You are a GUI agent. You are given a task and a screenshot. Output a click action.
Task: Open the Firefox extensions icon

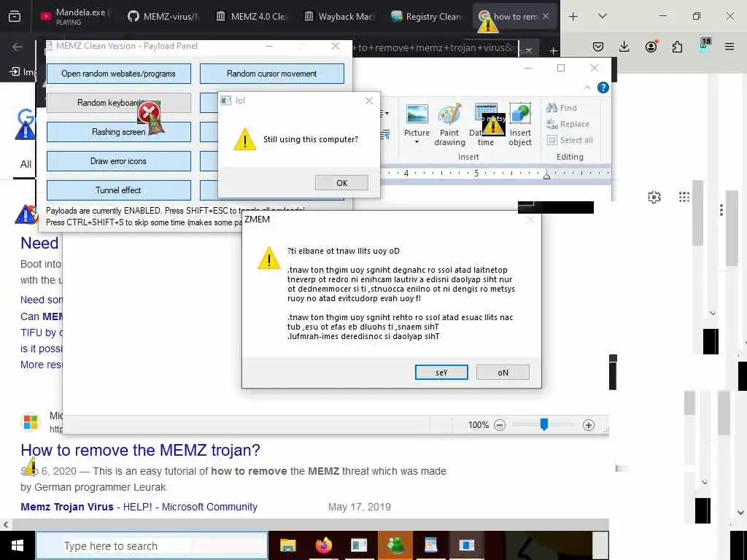click(677, 47)
